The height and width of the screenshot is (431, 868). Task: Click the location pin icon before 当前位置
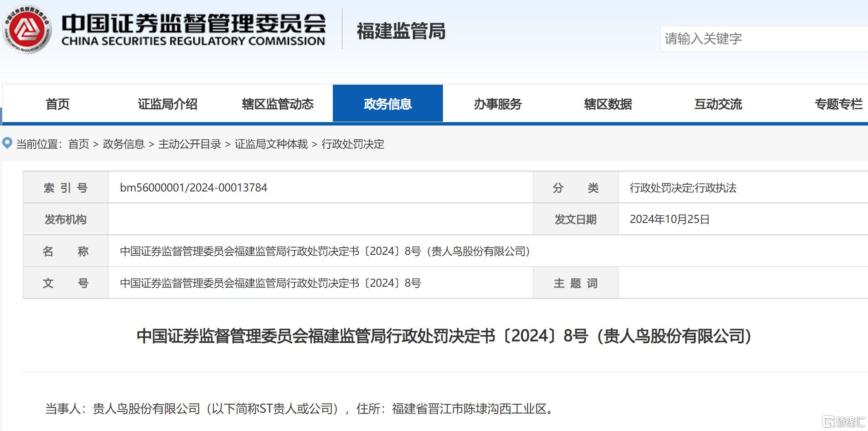(7, 143)
